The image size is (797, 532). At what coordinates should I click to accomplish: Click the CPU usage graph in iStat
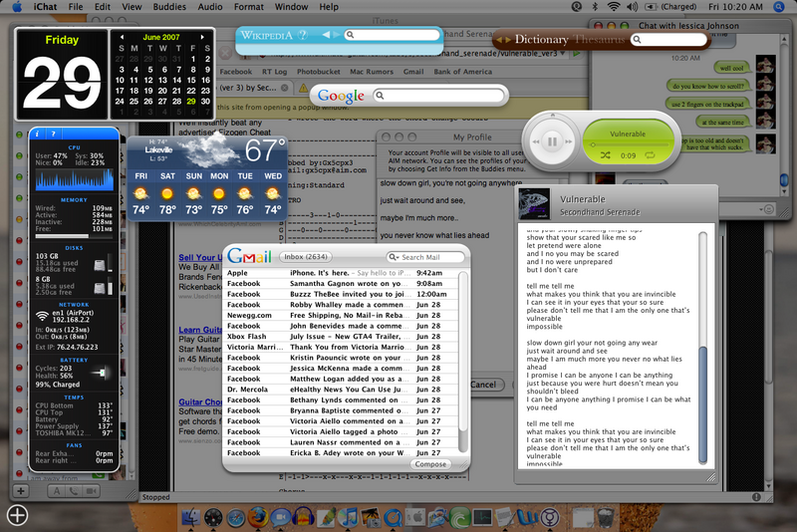pos(74,180)
